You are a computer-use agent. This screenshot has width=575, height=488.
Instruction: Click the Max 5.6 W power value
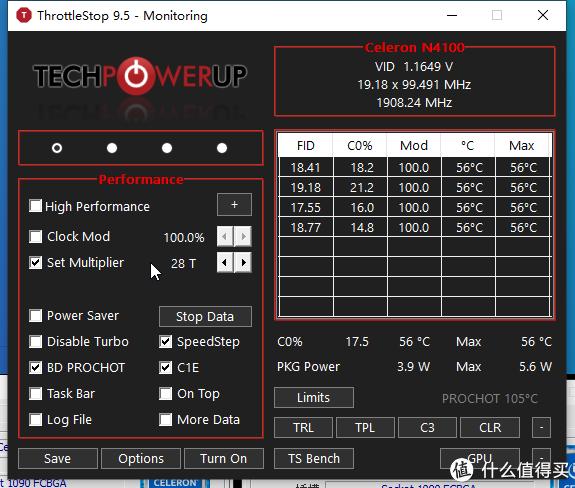tap(535, 367)
